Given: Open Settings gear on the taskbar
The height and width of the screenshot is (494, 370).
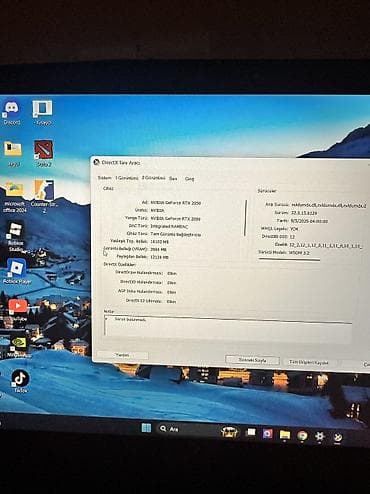Looking at the screenshot, I should click(x=320, y=436).
